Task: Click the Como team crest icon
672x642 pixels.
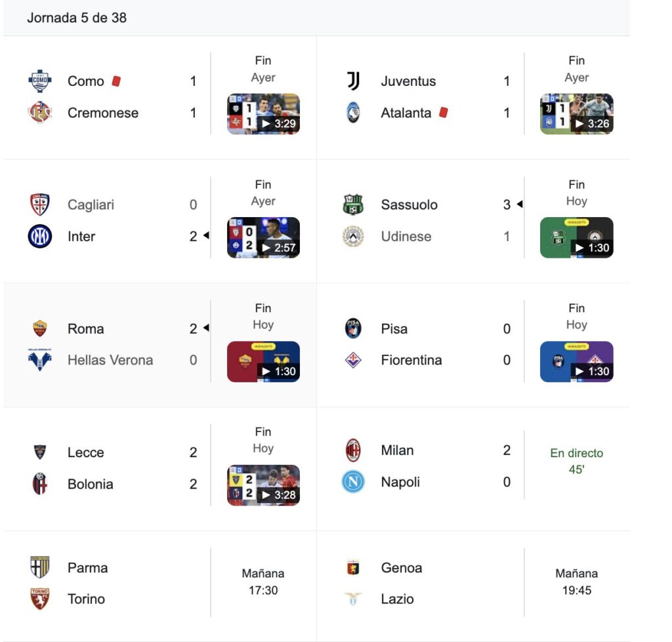Action: pos(40,81)
